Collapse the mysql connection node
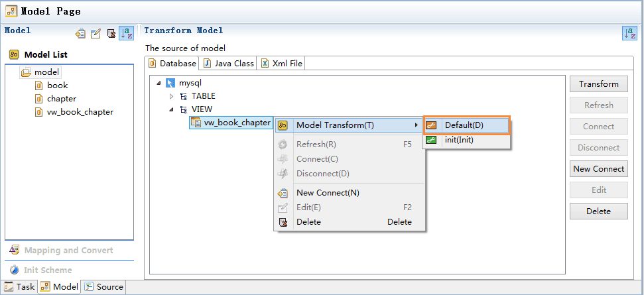The width and height of the screenshot is (644, 295). pos(159,84)
